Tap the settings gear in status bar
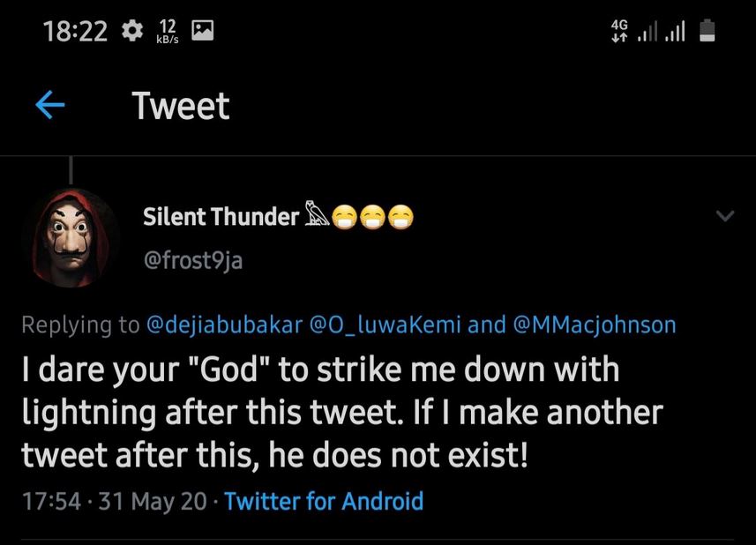 coord(132,32)
